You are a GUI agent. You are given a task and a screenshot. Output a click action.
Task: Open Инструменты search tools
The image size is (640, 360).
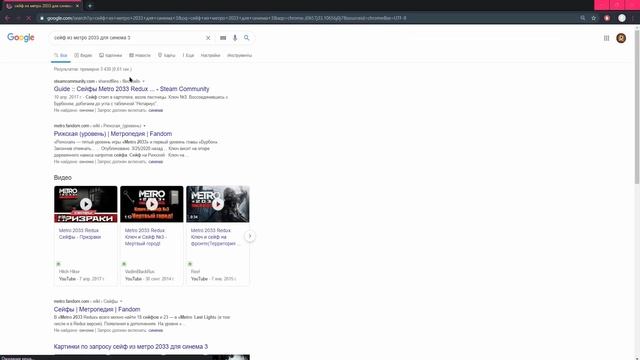(240, 55)
